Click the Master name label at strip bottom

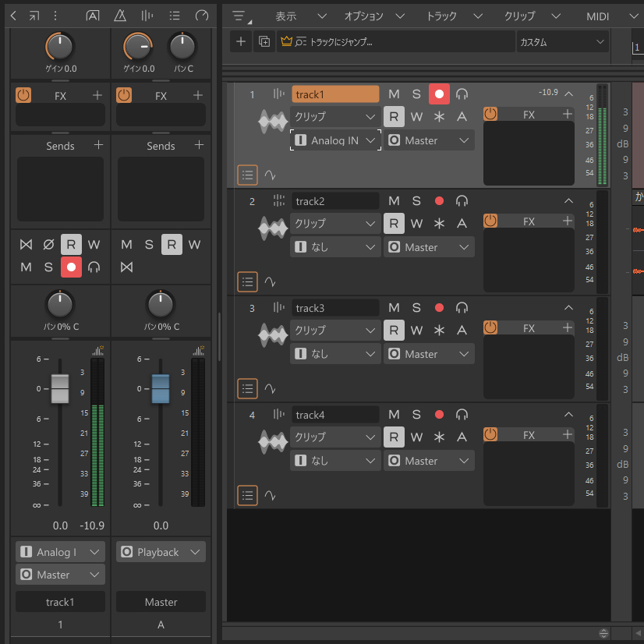[161, 602]
